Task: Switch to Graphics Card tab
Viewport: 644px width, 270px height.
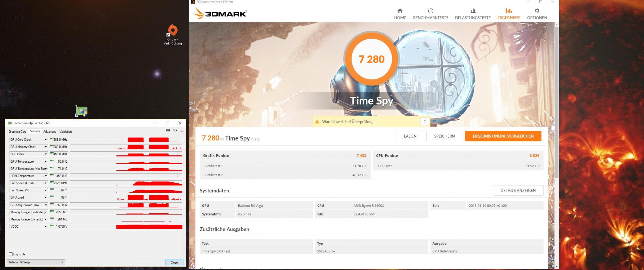Action: [17, 132]
